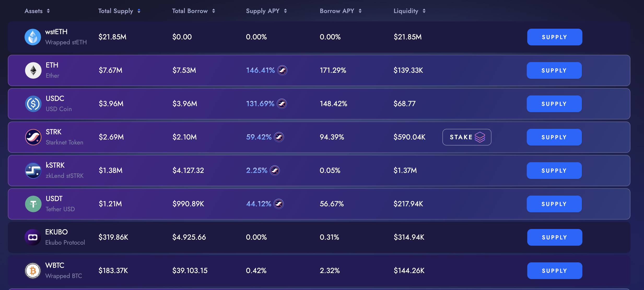Image resolution: width=644 pixels, height=290 pixels.
Task: Click the STRK supply APY 59.42%
Action: [259, 137]
